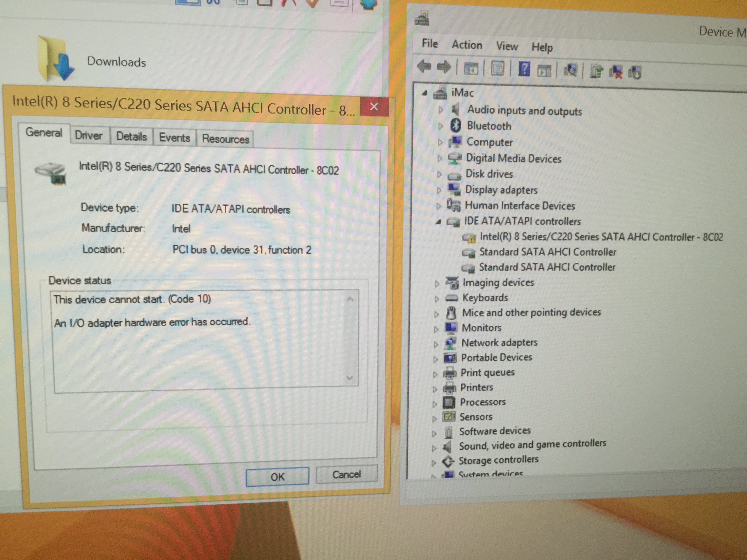Click the Disable device down-arrow toolbar icon
This screenshot has height=560, width=747.
pos(635,72)
